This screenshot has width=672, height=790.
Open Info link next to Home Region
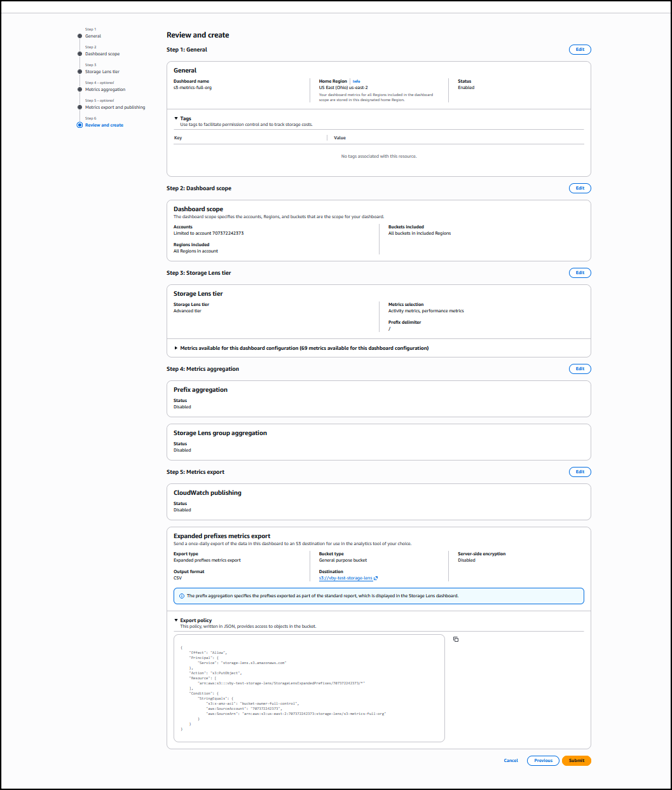(x=356, y=81)
